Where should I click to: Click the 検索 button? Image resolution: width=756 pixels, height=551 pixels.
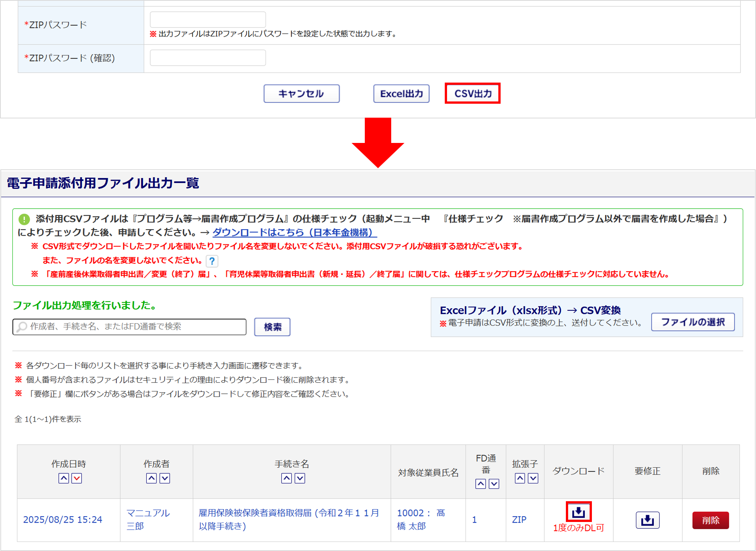point(272,327)
